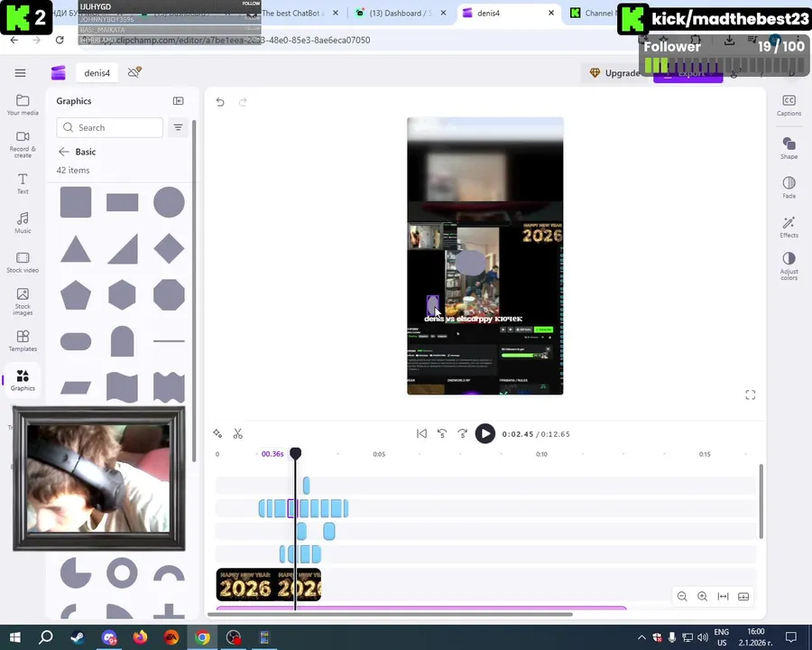
Task: Reload the browser page
Action: pos(60,40)
